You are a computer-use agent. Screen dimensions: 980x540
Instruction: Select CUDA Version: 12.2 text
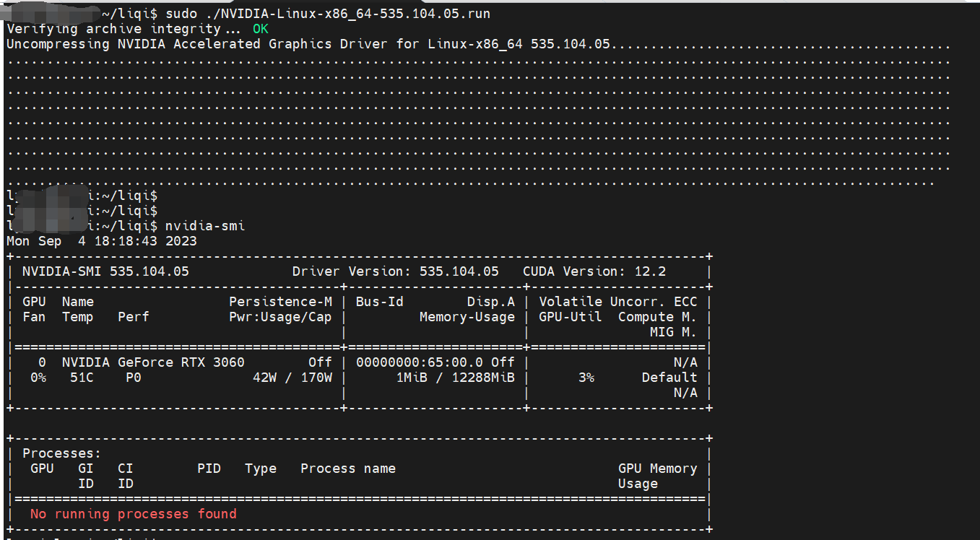coord(594,271)
